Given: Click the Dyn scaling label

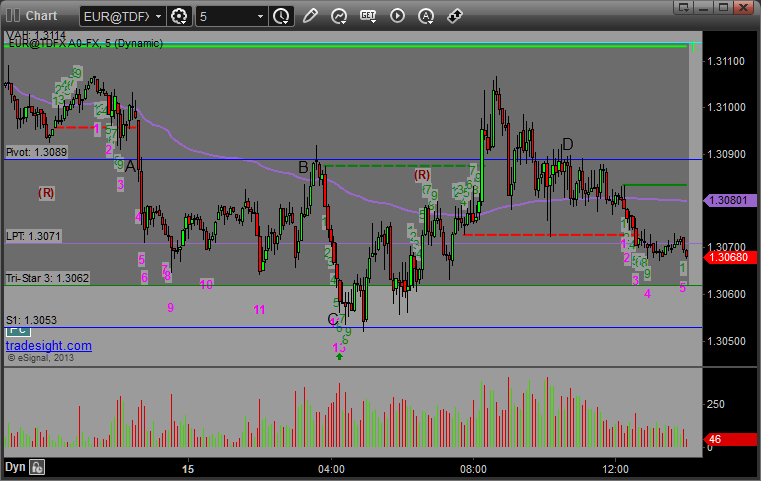Looking at the screenshot, I should [x=15, y=467].
